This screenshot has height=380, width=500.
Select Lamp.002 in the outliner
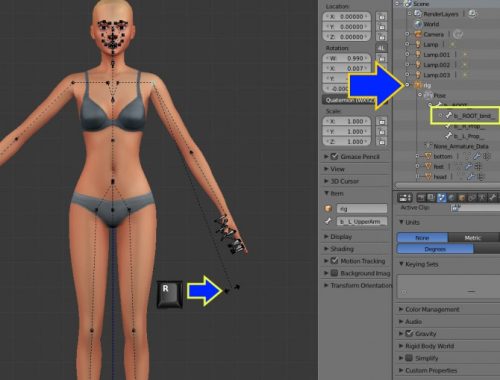click(436, 65)
